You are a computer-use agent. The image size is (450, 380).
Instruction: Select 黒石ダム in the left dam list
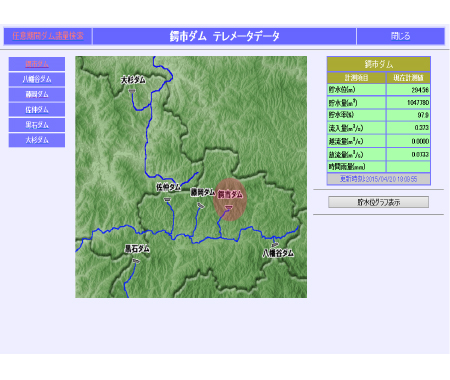[x=37, y=125]
